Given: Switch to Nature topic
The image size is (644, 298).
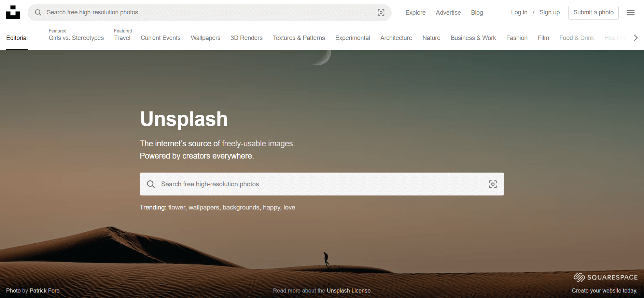Looking at the screenshot, I should click(431, 38).
